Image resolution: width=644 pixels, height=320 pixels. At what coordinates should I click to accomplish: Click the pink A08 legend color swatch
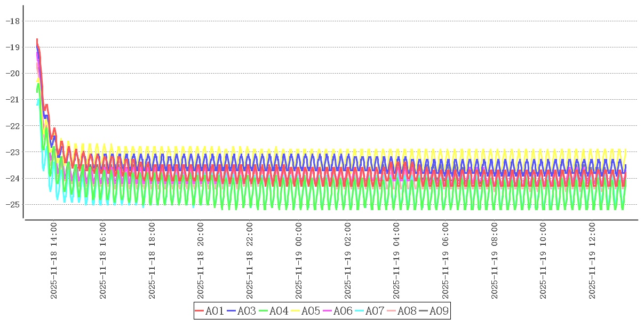[391, 311]
